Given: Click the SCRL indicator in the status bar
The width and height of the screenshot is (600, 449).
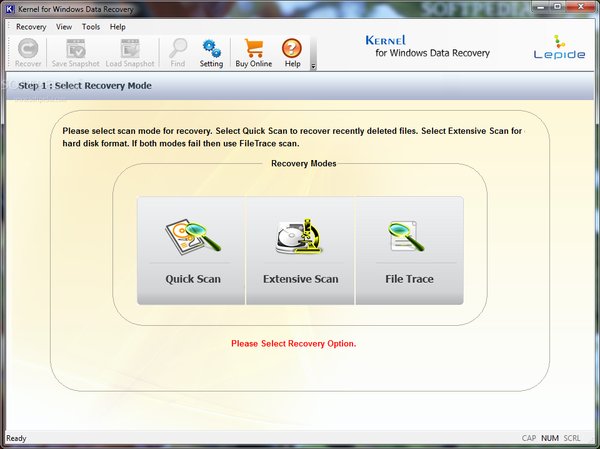Looking at the screenshot, I should pos(572,438).
